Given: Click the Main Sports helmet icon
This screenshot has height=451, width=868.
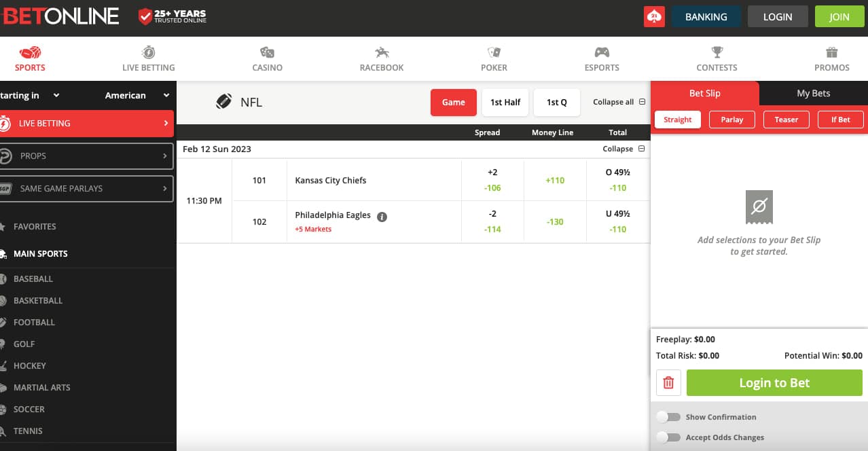Looking at the screenshot, I should pyautogui.click(x=3, y=254).
